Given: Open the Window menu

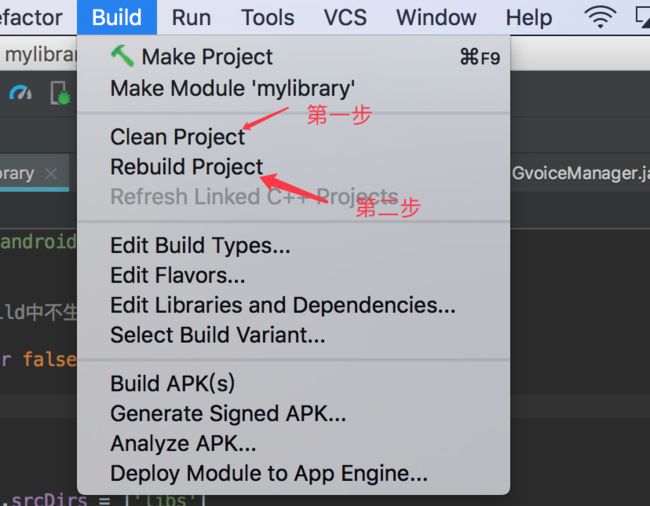Looking at the screenshot, I should point(436,17).
